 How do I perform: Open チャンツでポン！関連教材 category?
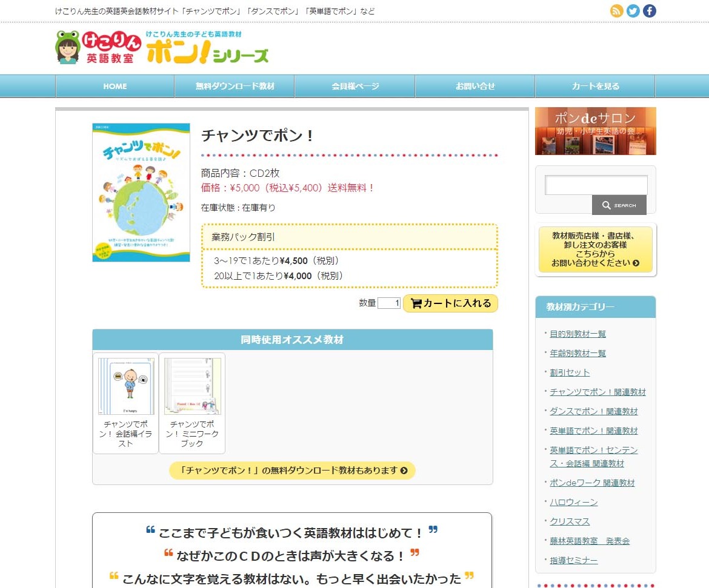pyautogui.click(x=597, y=392)
